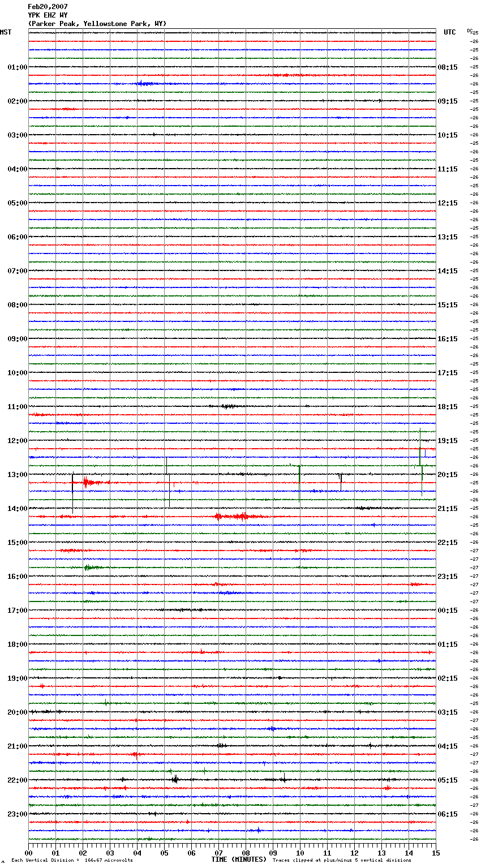Select the 10:00 MST time label
Viewport: 481px width, 868px height.
coord(18,373)
